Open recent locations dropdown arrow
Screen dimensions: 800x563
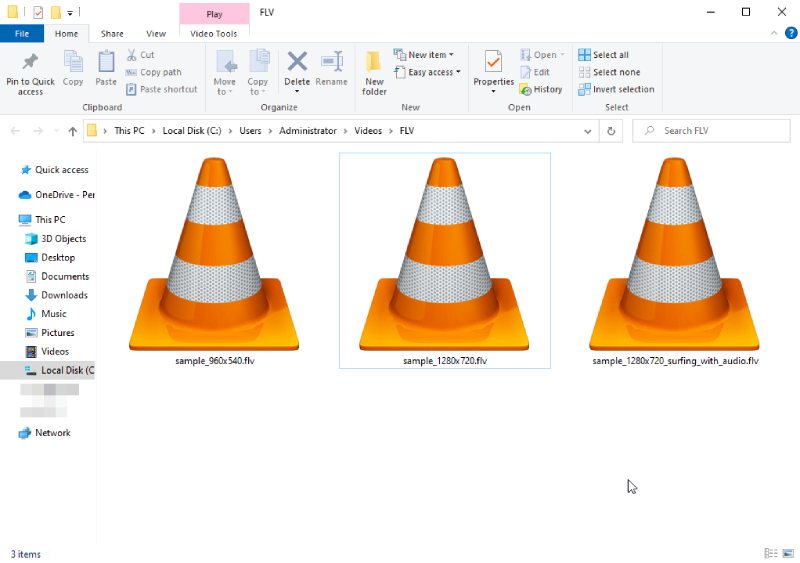pyautogui.click(x=56, y=131)
